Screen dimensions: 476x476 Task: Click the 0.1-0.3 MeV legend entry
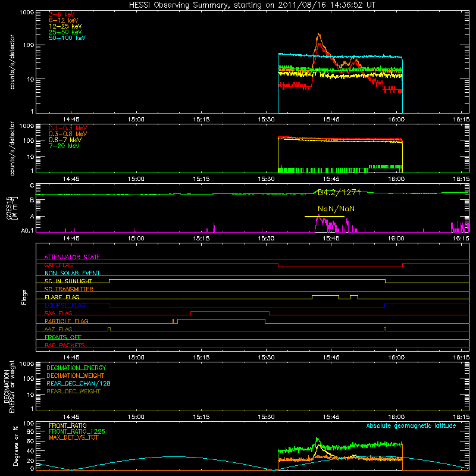[68, 128]
